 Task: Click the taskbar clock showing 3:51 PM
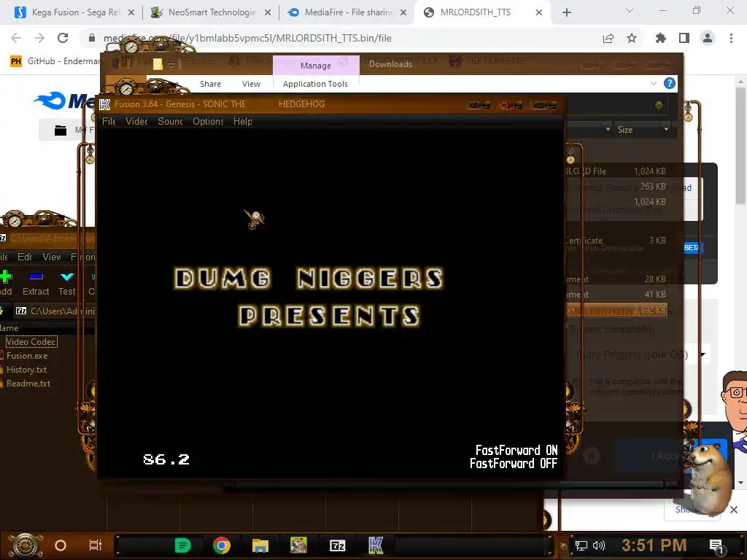[654, 545]
